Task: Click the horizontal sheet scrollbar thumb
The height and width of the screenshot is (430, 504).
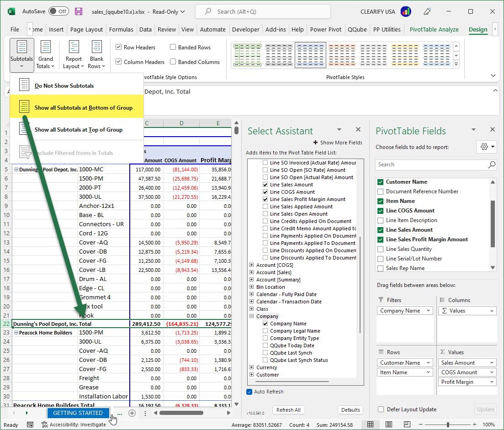Action: (x=181, y=413)
